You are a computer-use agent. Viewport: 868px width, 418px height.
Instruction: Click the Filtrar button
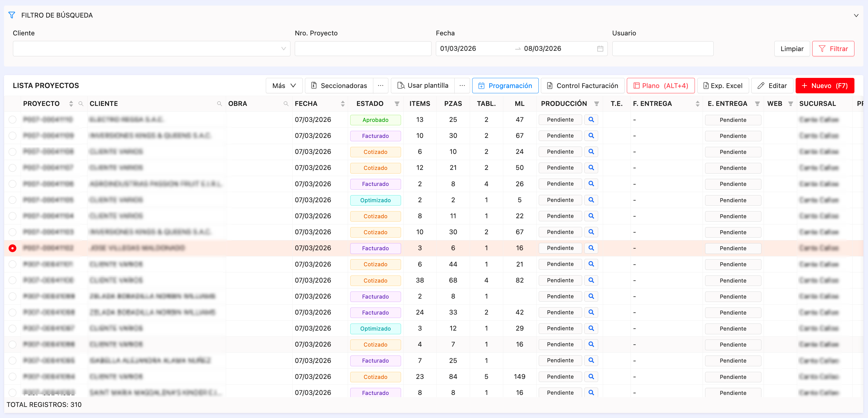pyautogui.click(x=833, y=49)
